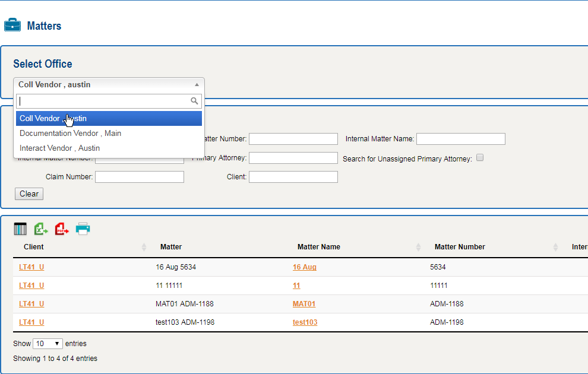Choose Interact Vendor, Austin office option

pos(59,148)
